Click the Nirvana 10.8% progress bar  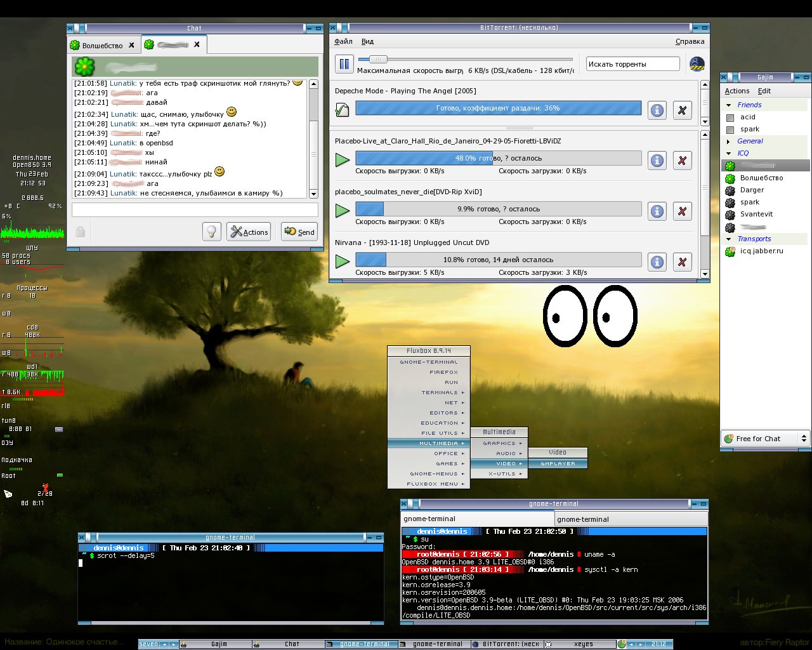point(499,260)
